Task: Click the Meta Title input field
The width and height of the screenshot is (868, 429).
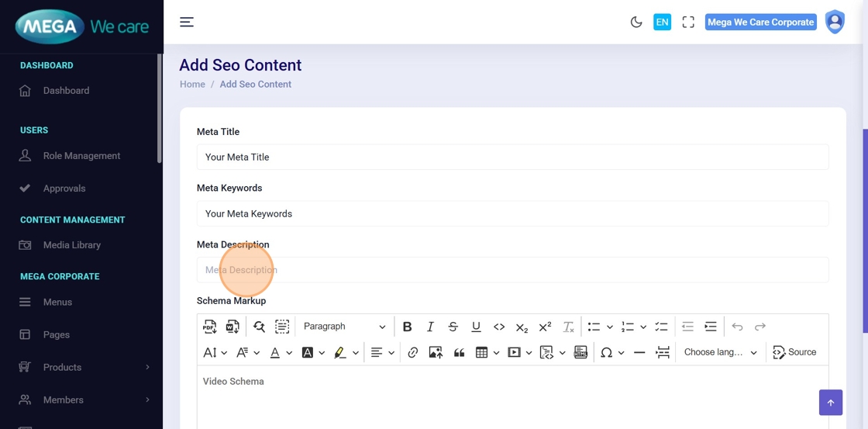Action: pos(512,157)
